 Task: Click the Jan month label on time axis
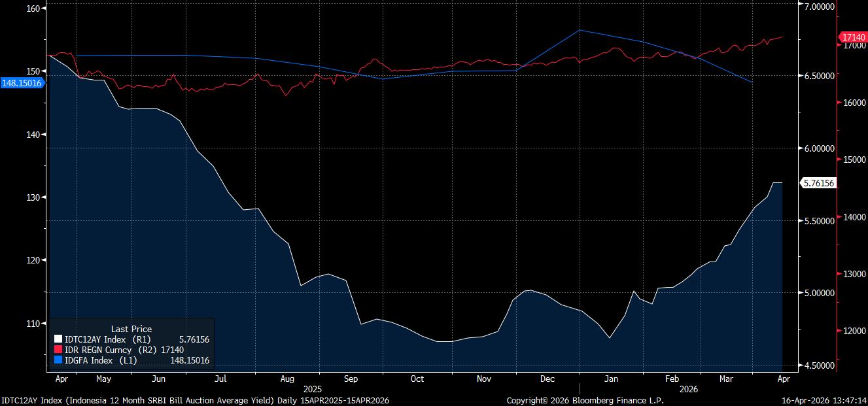611,379
